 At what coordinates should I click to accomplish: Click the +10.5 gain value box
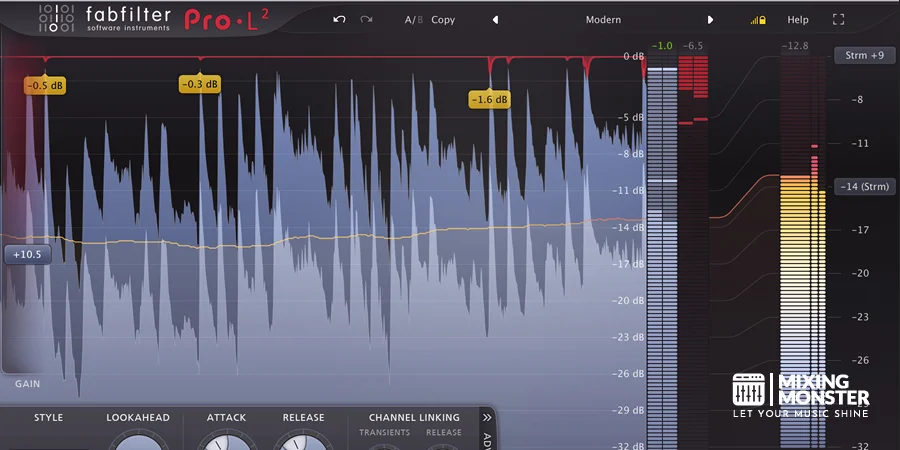[28, 254]
